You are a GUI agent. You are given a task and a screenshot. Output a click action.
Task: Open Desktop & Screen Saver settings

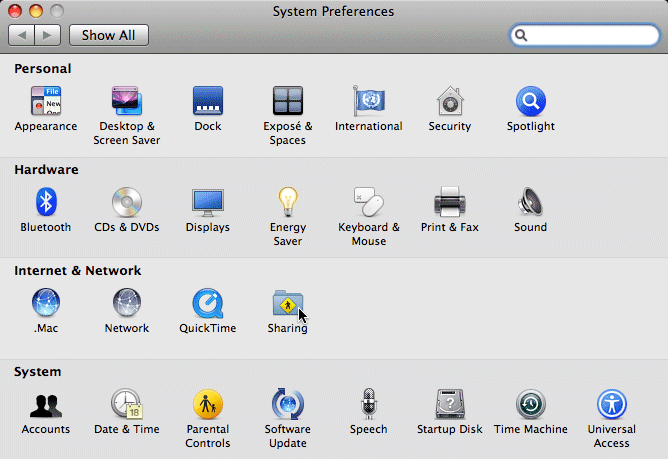click(x=127, y=102)
